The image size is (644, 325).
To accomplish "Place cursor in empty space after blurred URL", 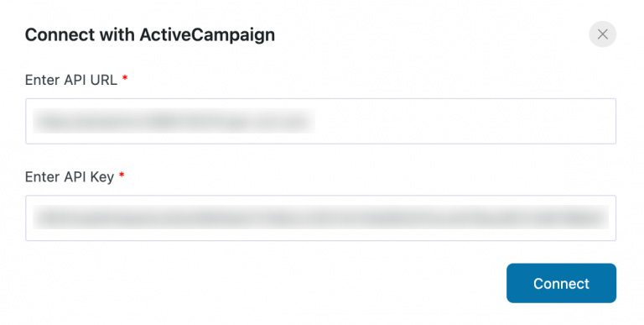I will (464, 121).
